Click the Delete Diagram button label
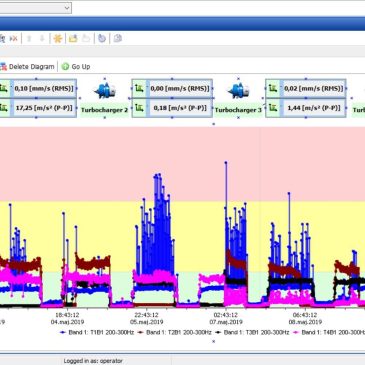Image resolution: width=365 pixels, height=365 pixels. 32,67
